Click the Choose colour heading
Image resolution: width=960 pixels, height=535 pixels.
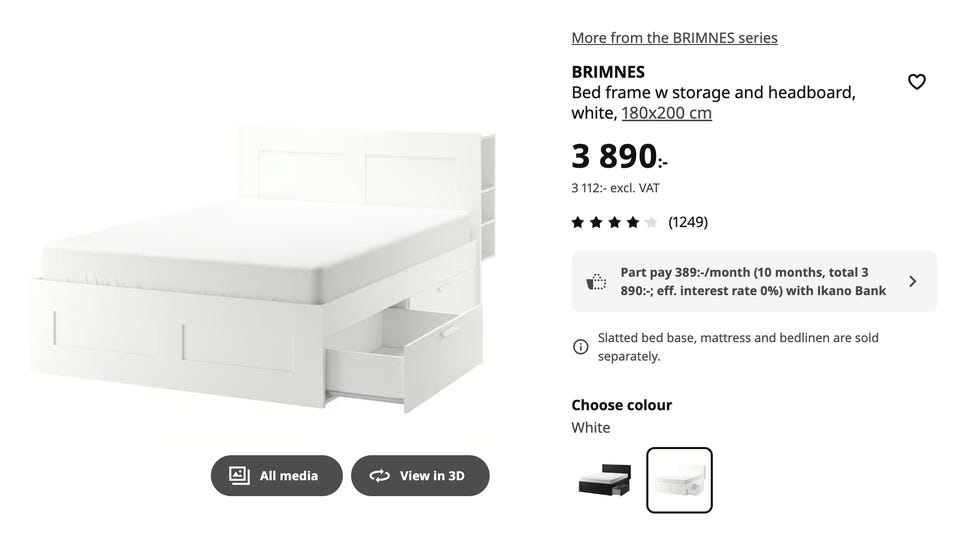click(621, 405)
